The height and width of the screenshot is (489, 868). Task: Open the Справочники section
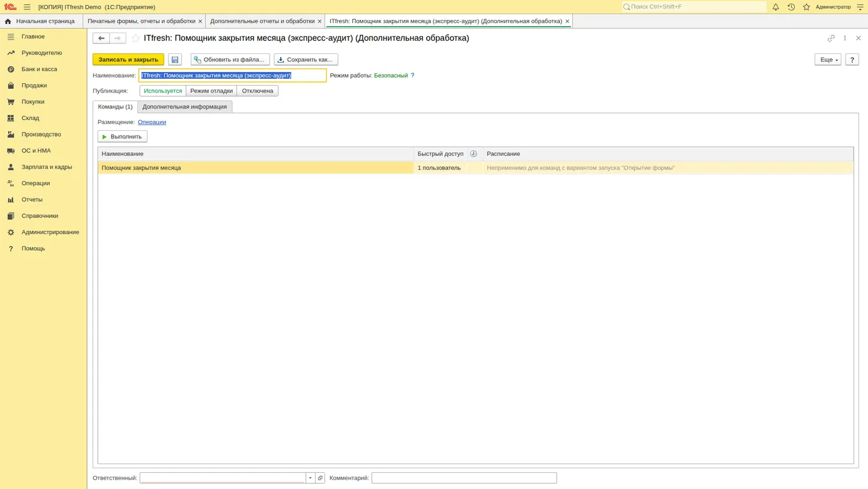pos(40,216)
